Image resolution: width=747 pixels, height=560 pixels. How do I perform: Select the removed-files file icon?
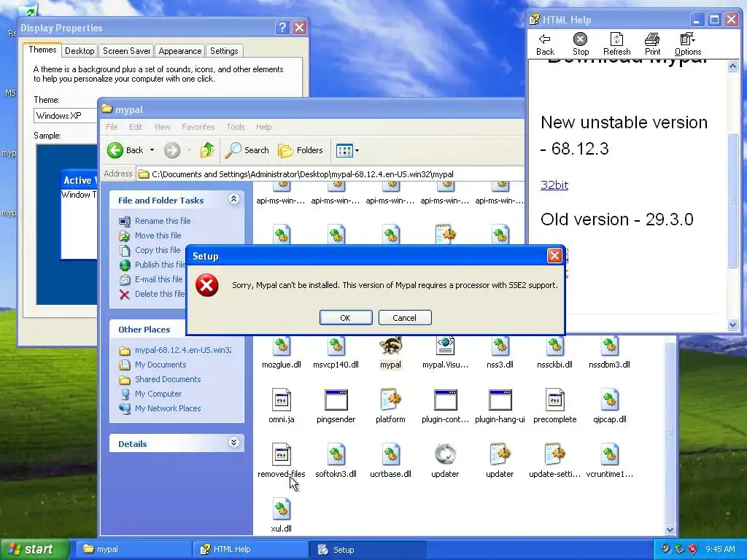(282, 454)
